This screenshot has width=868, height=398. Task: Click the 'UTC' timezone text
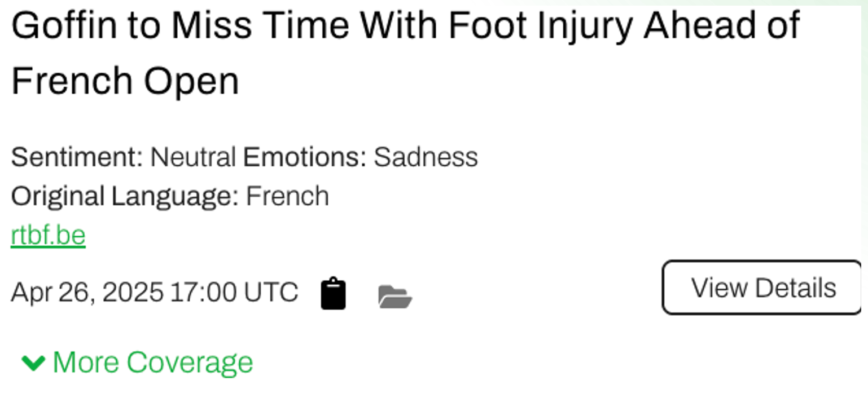271,292
